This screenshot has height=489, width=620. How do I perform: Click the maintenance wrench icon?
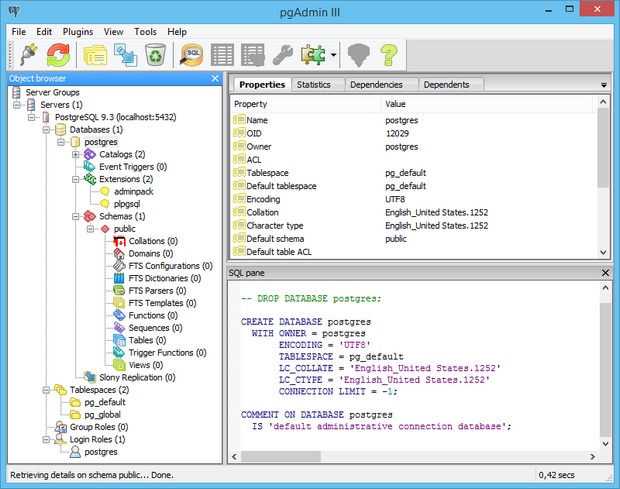pos(282,55)
